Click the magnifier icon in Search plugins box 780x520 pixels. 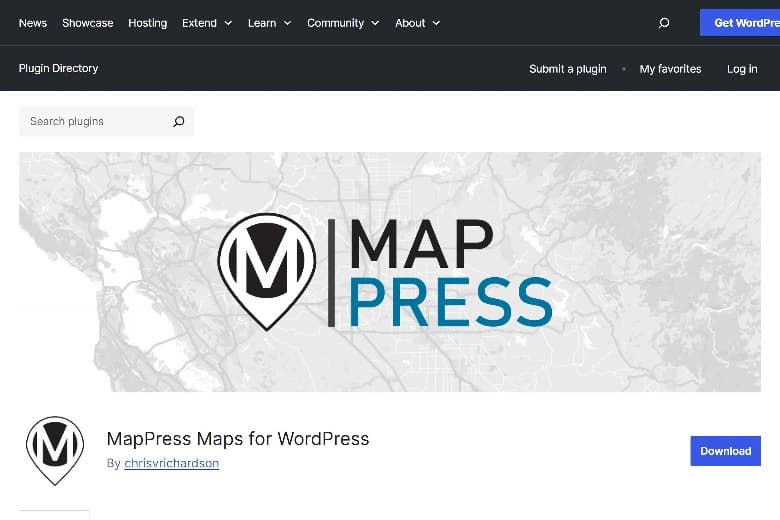(179, 121)
